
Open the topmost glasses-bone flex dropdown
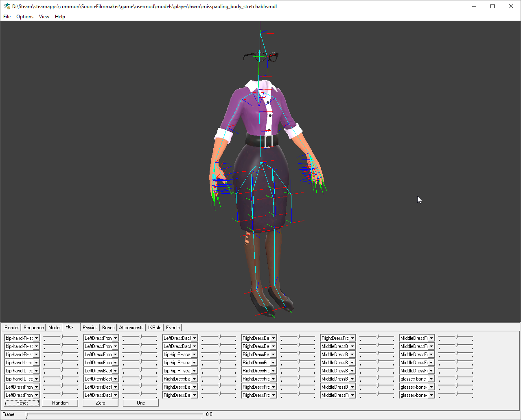[x=417, y=379]
